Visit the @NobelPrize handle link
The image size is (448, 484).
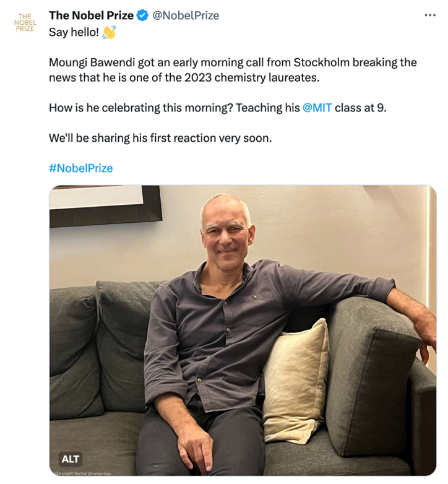186,15
